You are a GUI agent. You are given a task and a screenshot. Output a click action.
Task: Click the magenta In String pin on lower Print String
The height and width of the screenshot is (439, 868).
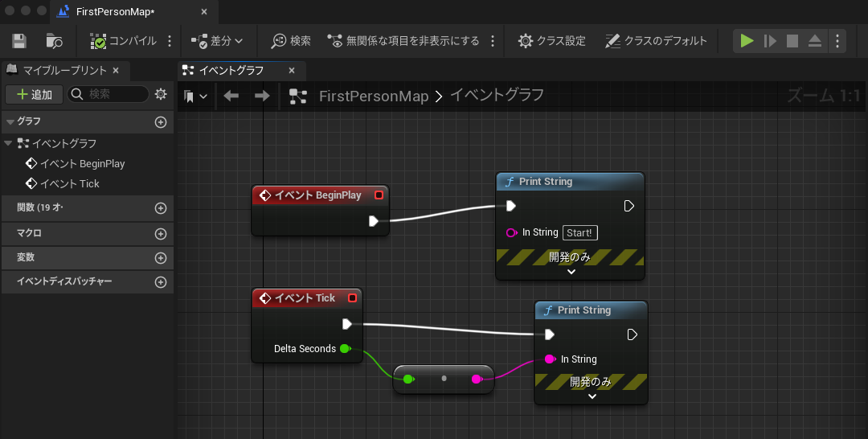550,359
